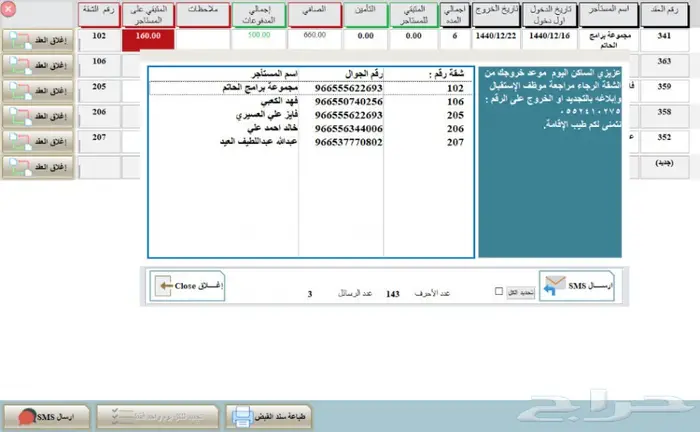The width and height of the screenshot is (700, 432).
Task: Print receipt with طباعة سند القبض button
Action: point(268,417)
